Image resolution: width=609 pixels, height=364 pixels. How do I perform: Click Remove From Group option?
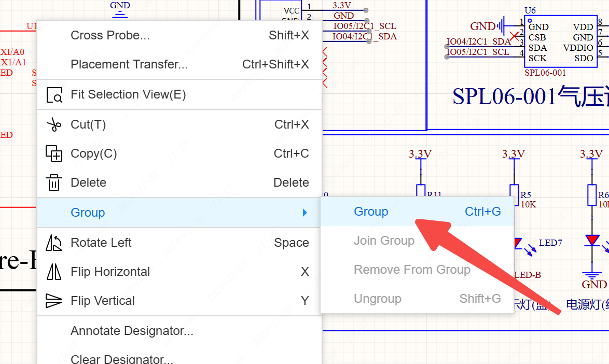coord(412,270)
